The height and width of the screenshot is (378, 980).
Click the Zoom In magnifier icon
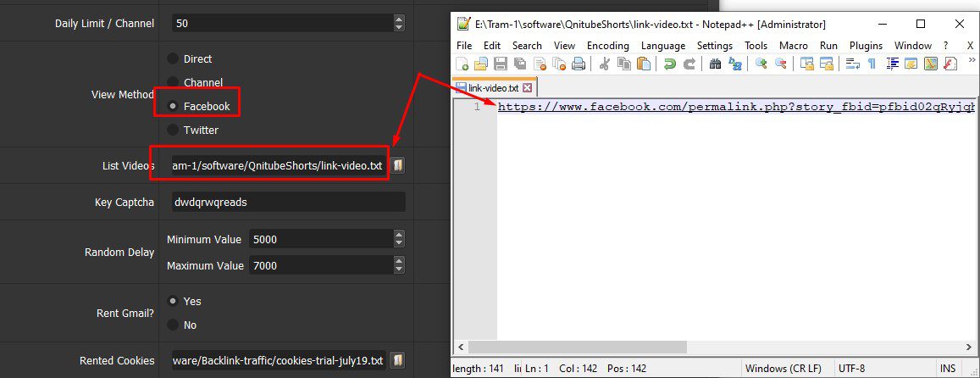point(761,64)
